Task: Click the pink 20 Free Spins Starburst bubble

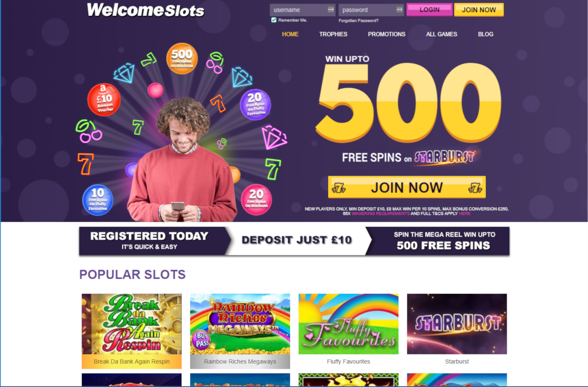Action: click(256, 200)
